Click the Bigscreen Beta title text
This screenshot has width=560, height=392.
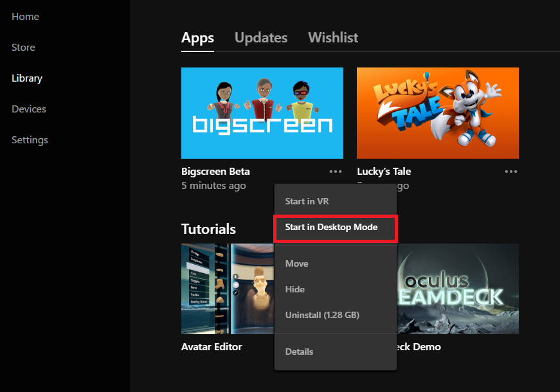[216, 172]
